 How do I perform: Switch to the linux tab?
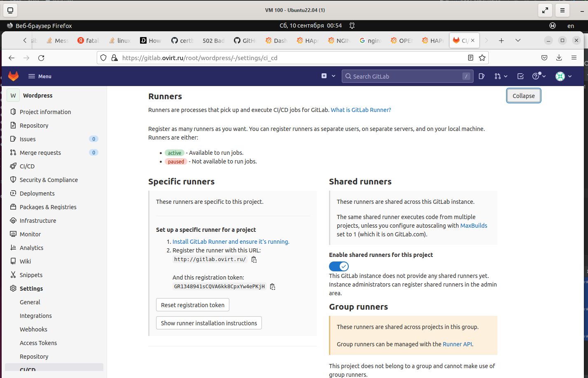coord(120,40)
